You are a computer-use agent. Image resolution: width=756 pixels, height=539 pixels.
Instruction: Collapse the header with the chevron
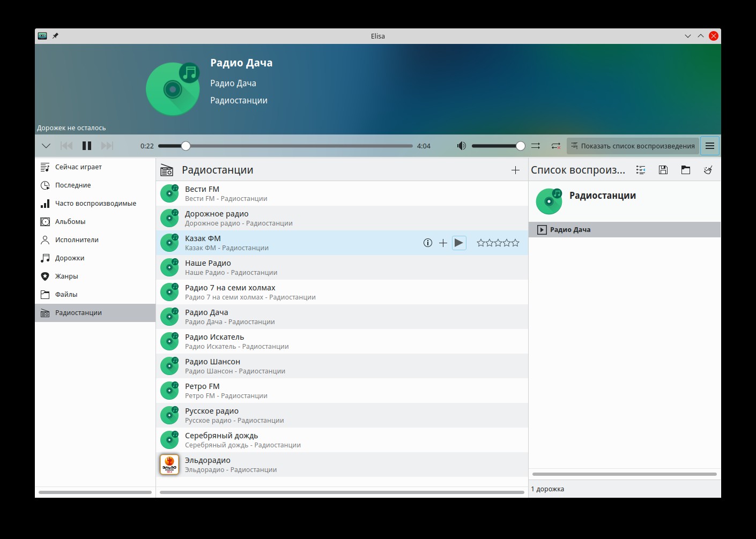click(46, 146)
